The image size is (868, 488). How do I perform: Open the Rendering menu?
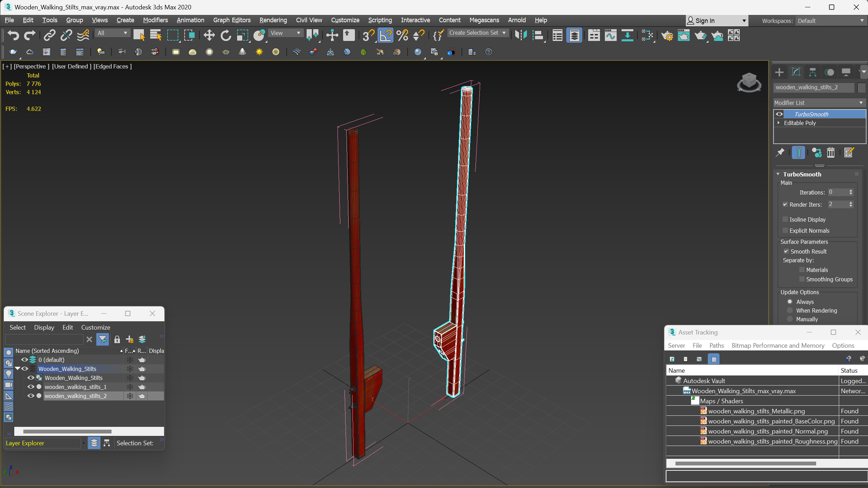click(x=273, y=20)
